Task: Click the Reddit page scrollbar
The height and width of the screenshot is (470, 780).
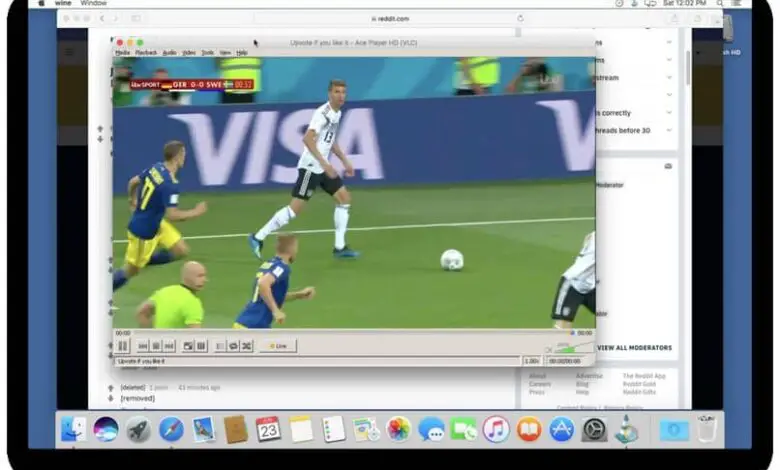Action: 688,68
